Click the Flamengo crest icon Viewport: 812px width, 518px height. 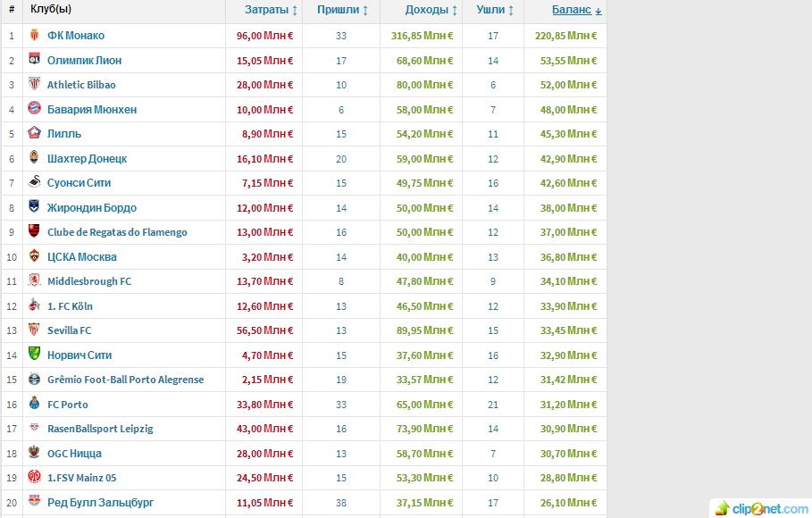click(34, 231)
